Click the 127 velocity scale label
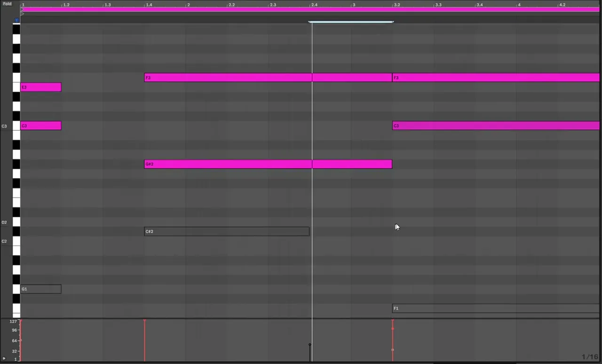 13,322
